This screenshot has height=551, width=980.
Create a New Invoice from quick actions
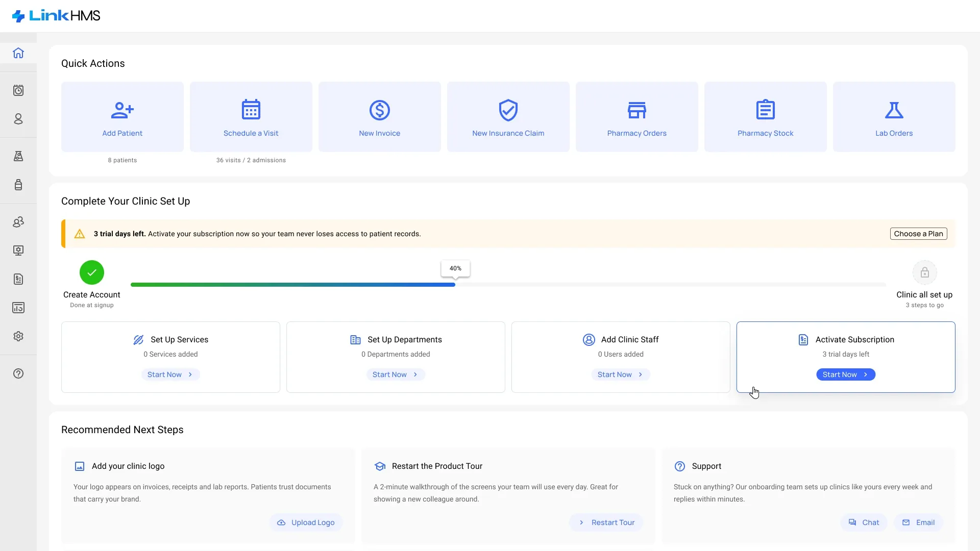[x=380, y=117]
